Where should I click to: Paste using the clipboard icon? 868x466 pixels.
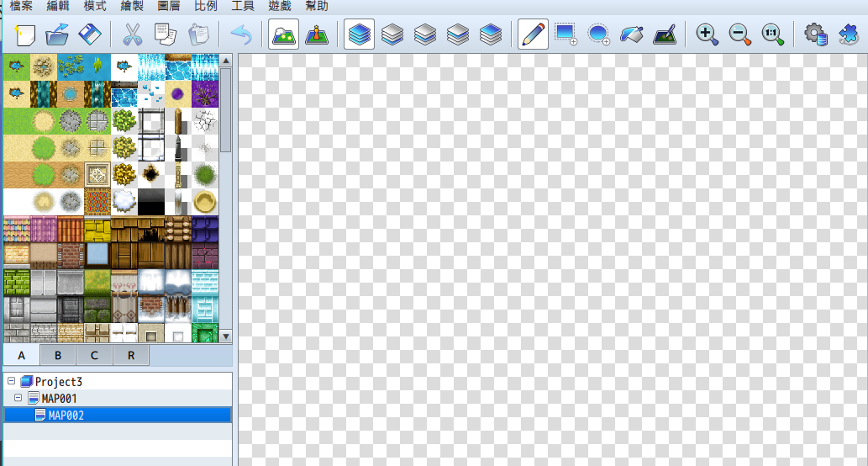(x=197, y=35)
